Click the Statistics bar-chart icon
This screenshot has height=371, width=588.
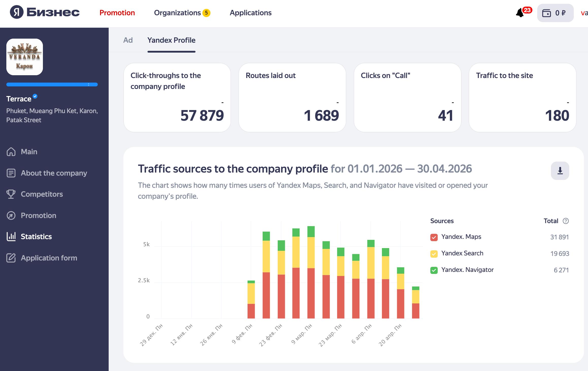click(x=11, y=237)
